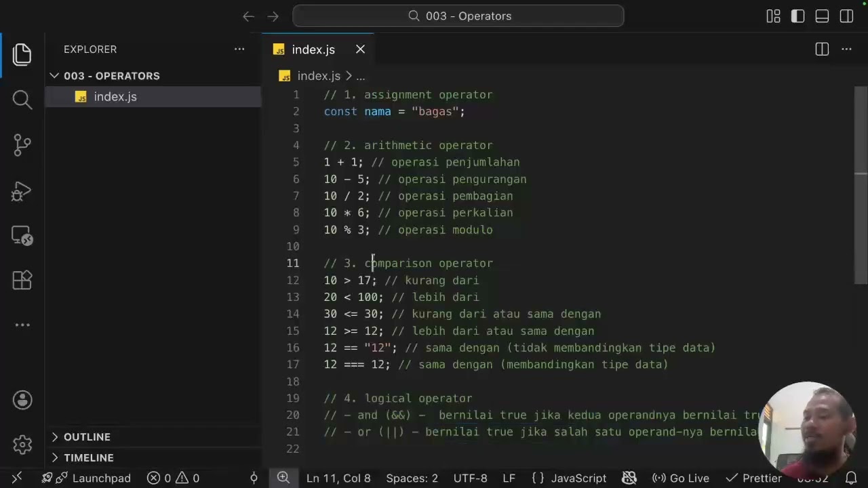This screenshot has width=868, height=488.
Task: Click "comparison operator" comment text
Action: point(429,263)
